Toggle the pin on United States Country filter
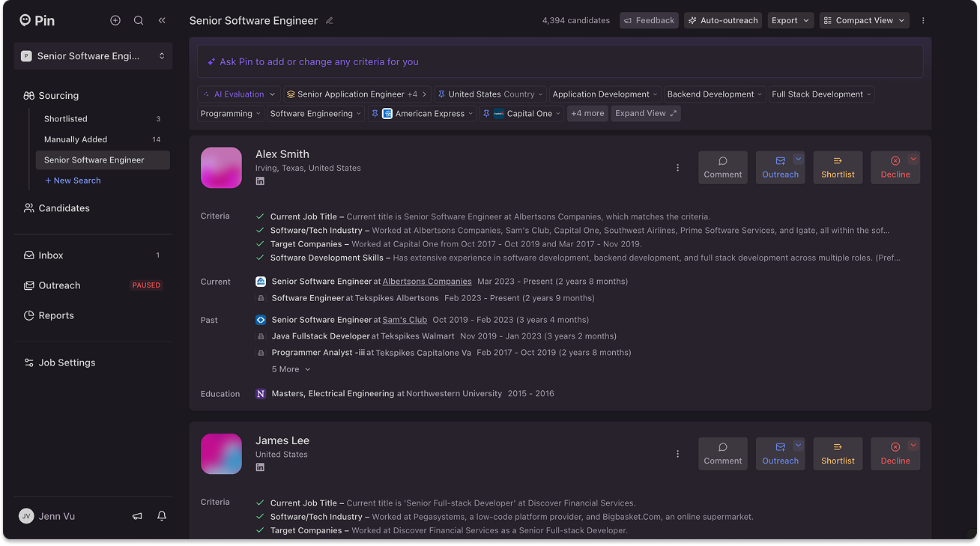Viewport: 980px width, 546px height. click(x=441, y=94)
